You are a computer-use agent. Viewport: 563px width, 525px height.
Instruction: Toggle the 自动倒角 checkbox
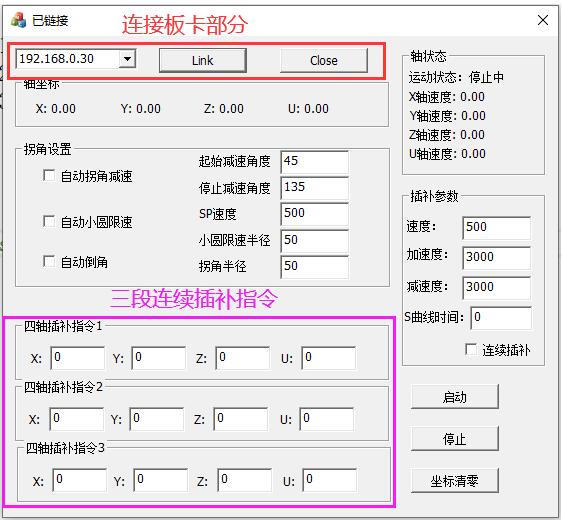tap(49, 261)
